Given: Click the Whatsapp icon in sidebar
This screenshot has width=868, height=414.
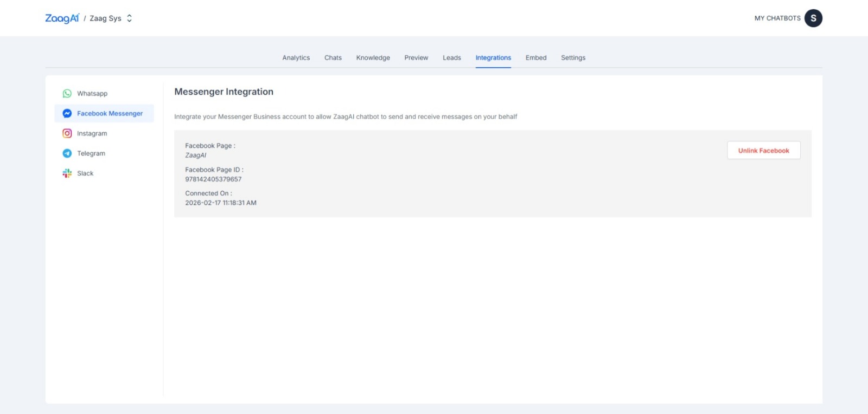Looking at the screenshot, I should pos(67,94).
